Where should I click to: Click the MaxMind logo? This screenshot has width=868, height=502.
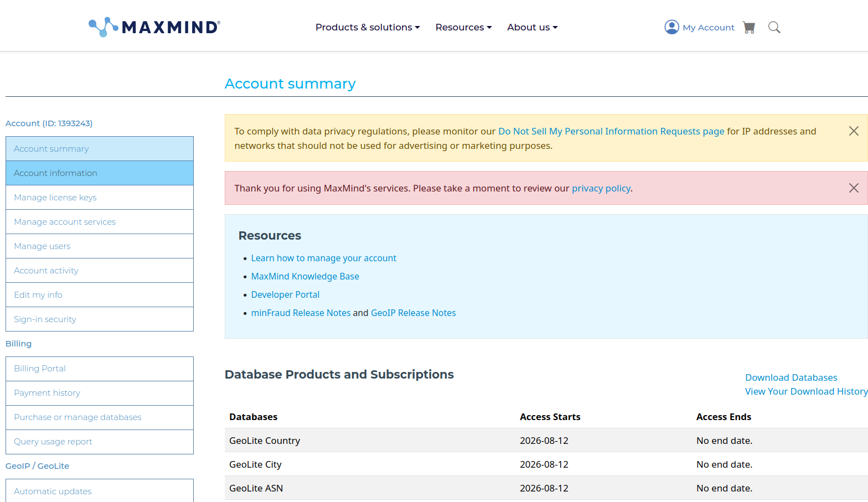pos(154,27)
